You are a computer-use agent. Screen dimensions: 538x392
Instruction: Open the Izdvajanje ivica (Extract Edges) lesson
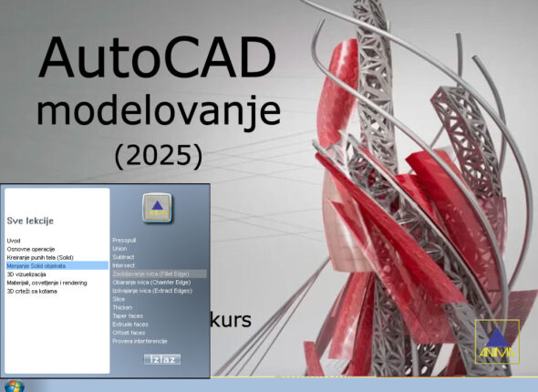[152, 291]
